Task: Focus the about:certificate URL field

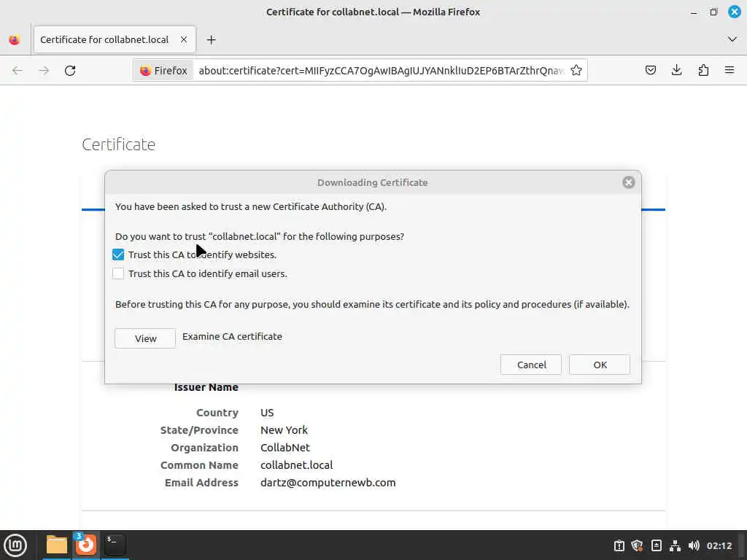Action: tap(381, 71)
